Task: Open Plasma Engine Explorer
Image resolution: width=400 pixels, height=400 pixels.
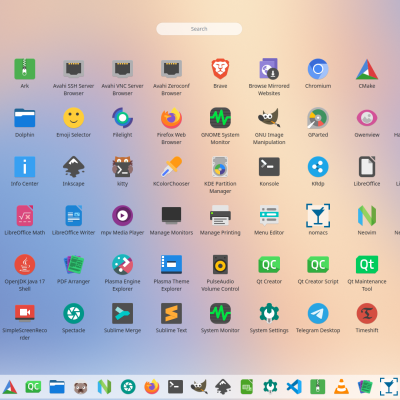Action: 123,265
